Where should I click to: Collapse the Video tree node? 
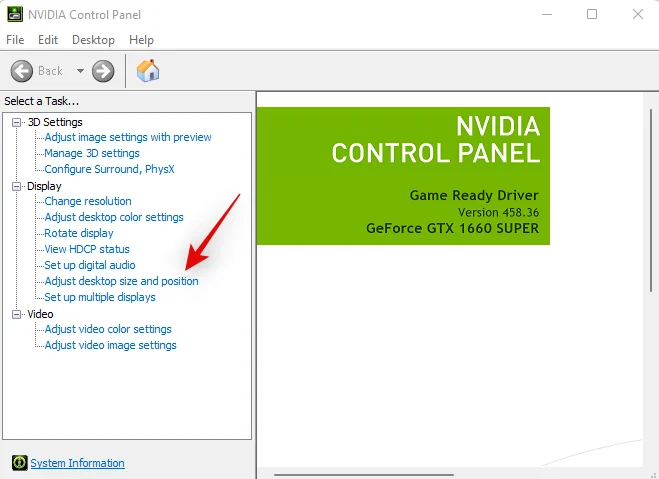click(16, 314)
